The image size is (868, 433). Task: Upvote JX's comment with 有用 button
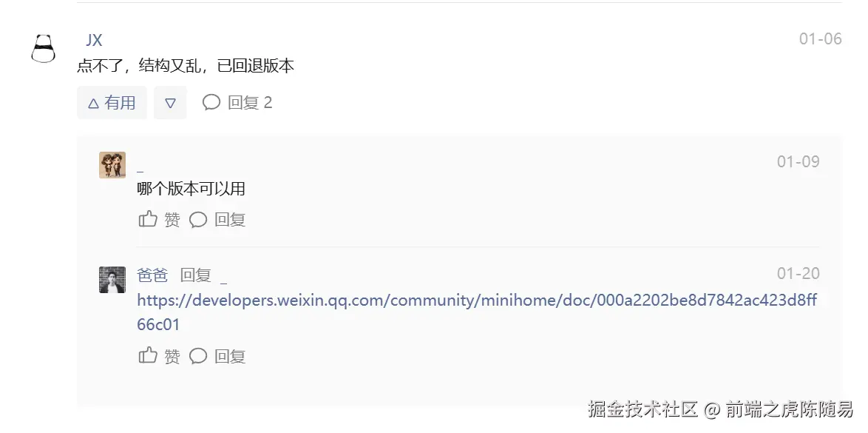point(112,103)
